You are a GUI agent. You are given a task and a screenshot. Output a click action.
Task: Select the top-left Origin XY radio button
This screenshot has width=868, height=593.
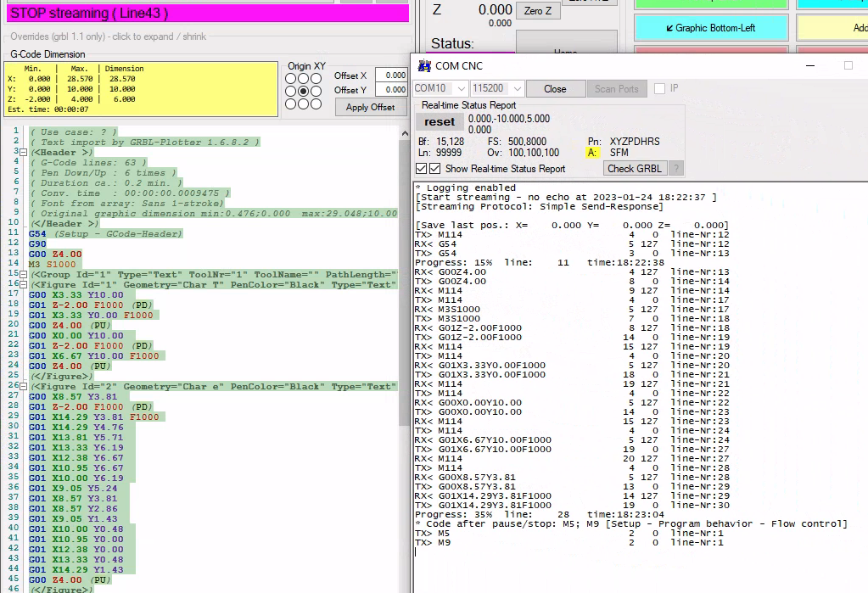click(x=291, y=79)
